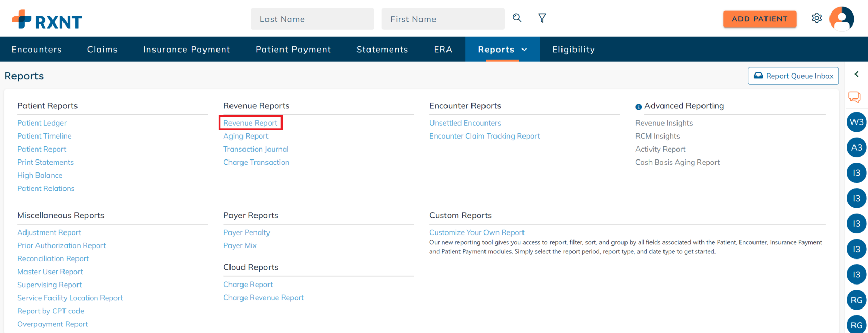Collapse the right sidebar with the arrow
The image size is (868, 333).
point(857,74)
